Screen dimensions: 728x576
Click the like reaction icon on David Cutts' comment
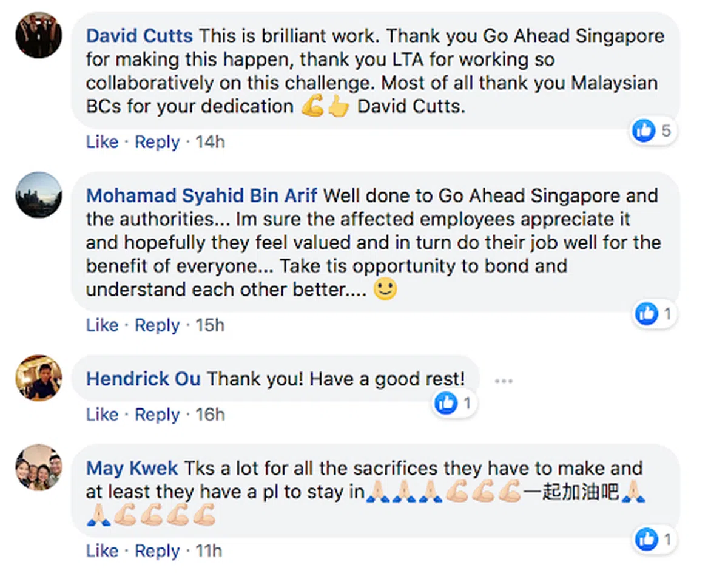[x=644, y=130]
